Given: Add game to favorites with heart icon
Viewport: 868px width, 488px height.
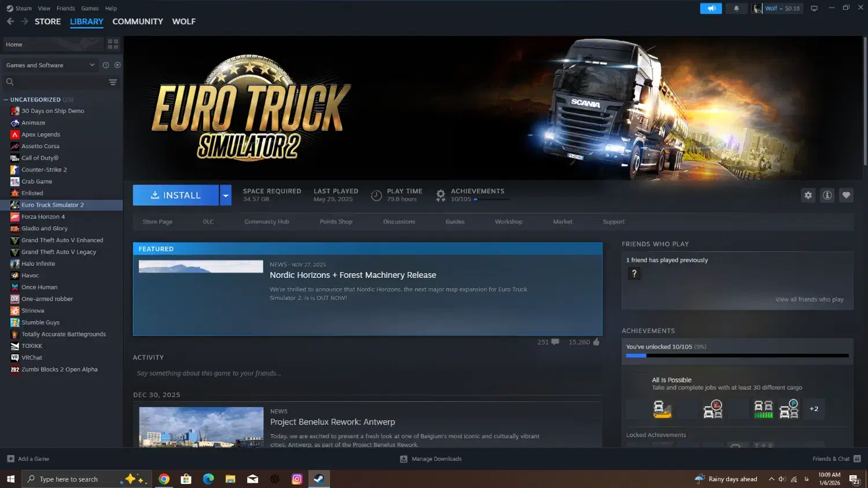Looking at the screenshot, I should pos(846,196).
